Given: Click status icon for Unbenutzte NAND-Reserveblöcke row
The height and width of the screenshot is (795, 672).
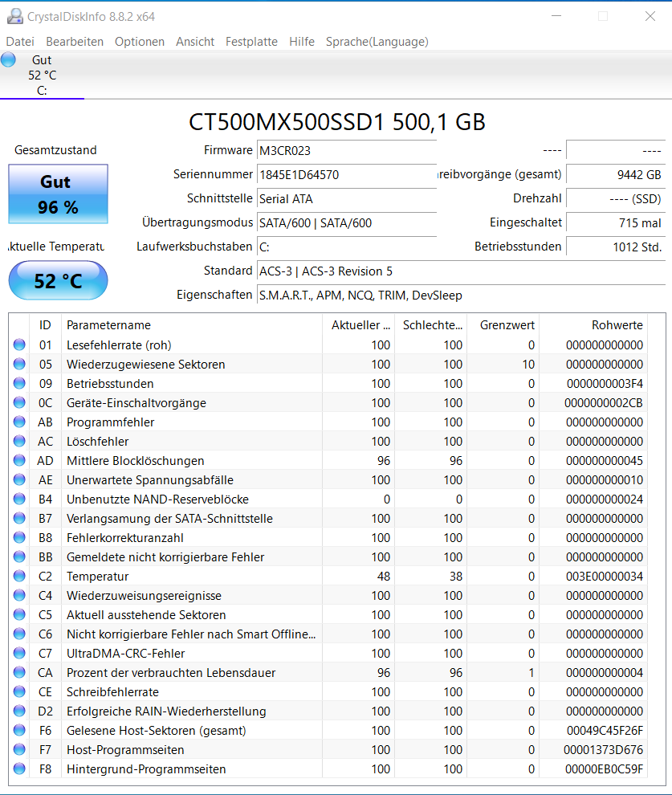Looking at the screenshot, I should point(19,499).
